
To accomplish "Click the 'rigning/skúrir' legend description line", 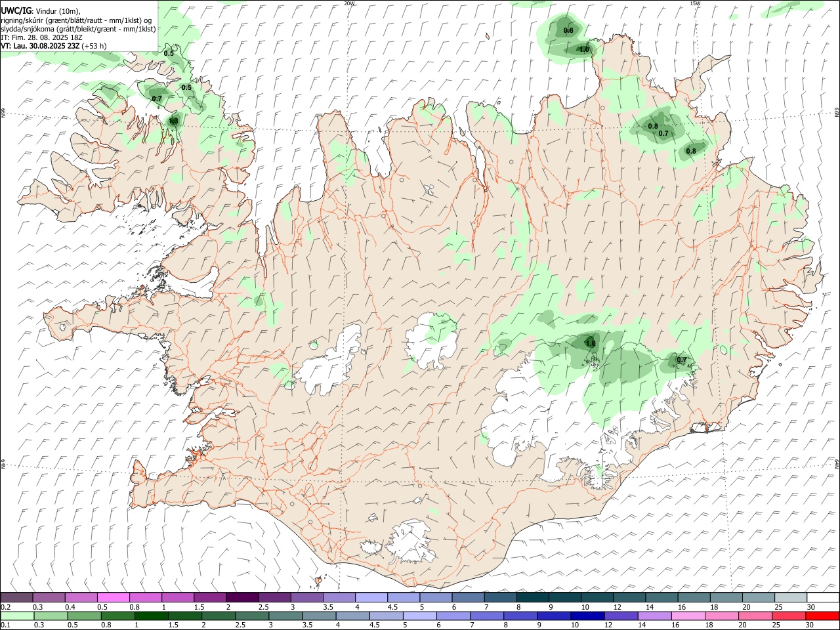I will click(x=76, y=20).
